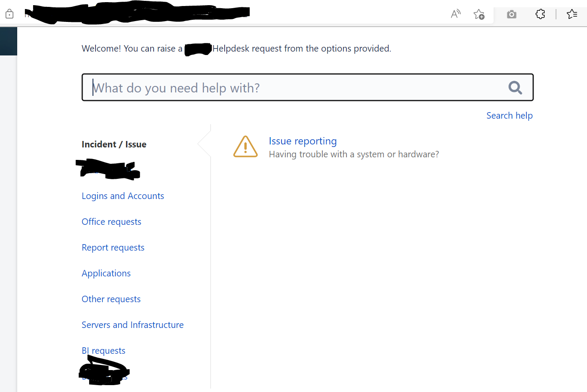
Task: Click the camera screenshot icon in toolbar
Action: [x=511, y=14]
